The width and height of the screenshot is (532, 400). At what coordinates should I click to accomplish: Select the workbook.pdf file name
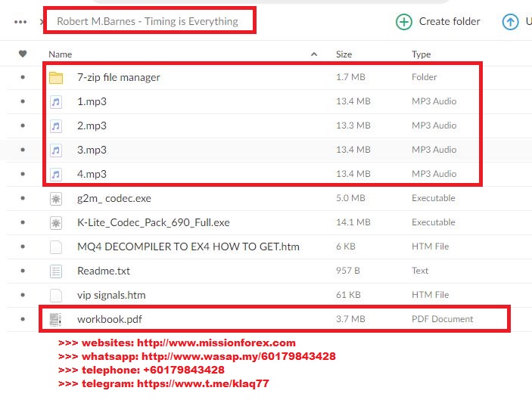pos(110,319)
